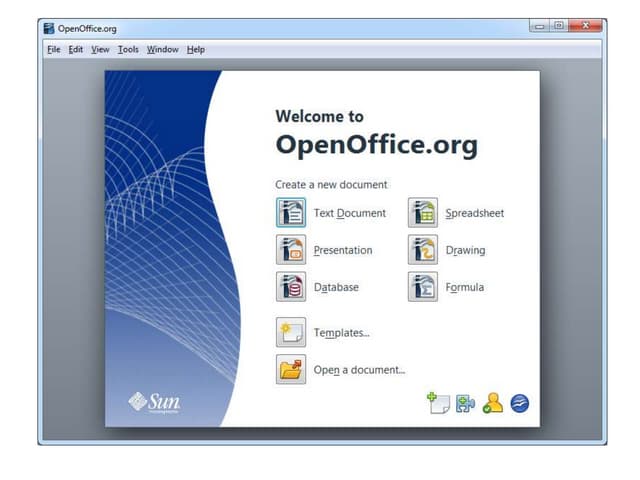This screenshot has width=640, height=480.
Task: Click the get more templates online icon
Action: [x=437, y=404]
